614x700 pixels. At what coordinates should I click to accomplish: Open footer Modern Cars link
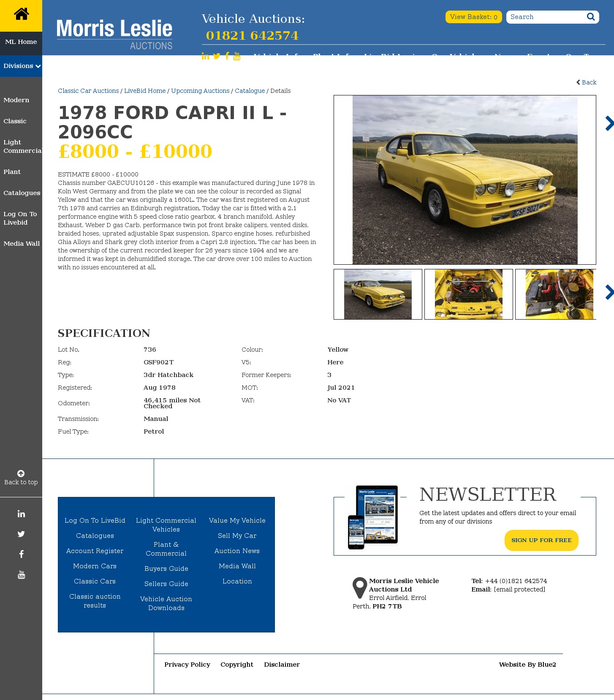[95, 566]
